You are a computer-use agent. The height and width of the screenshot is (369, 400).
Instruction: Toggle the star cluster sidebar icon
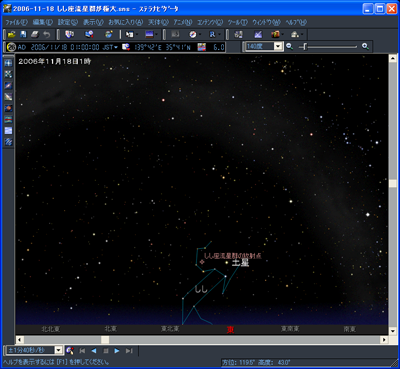pos(8,74)
